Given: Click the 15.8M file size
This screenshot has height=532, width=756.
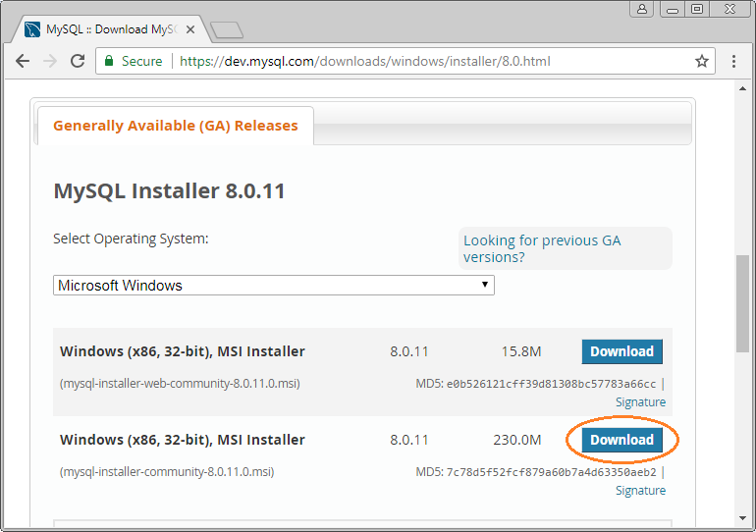Looking at the screenshot, I should 521,351.
